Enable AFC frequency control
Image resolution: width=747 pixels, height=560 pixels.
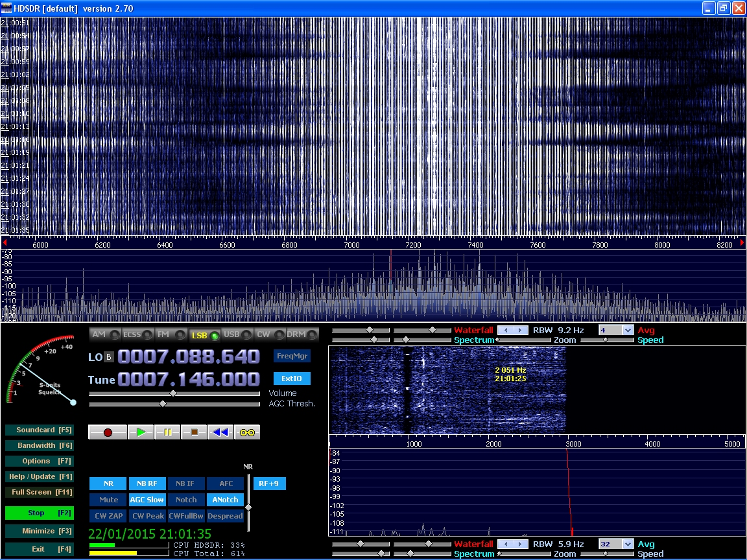[x=226, y=484]
